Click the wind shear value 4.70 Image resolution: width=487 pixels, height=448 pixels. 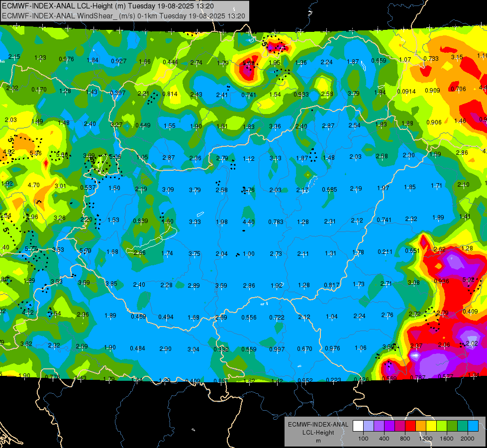[x=33, y=185]
